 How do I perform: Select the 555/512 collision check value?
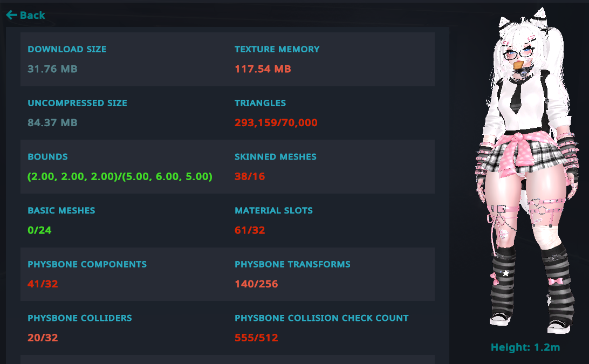(x=256, y=338)
